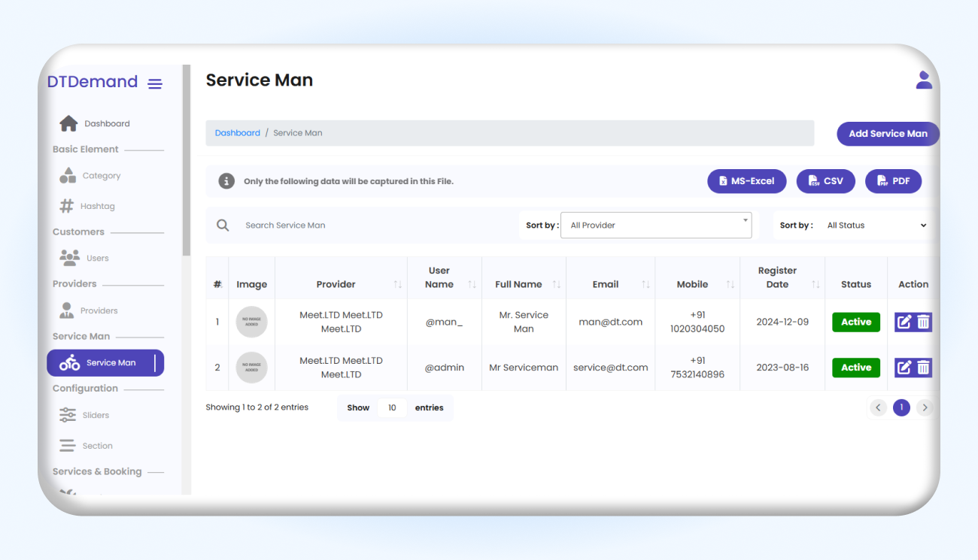The image size is (978, 560).
Task: Click the email service@dt.com
Action: tap(611, 368)
